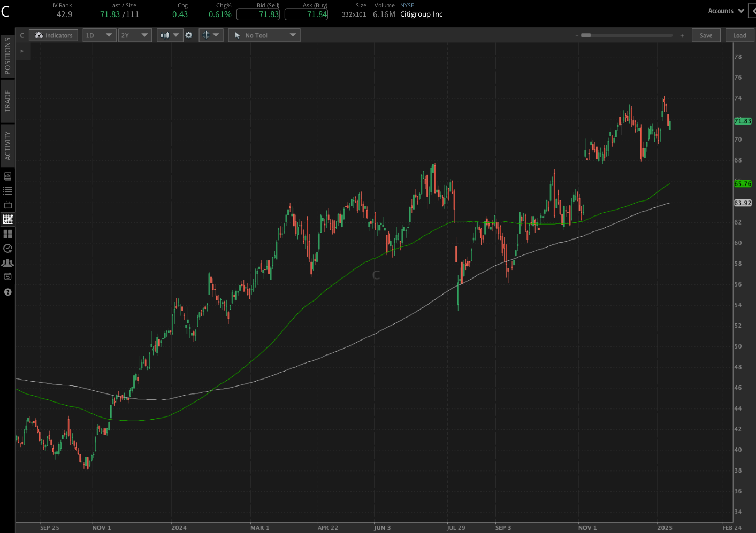Switch to the TRADE tab
Viewport: 756px width, 533px height.
click(7, 101)
